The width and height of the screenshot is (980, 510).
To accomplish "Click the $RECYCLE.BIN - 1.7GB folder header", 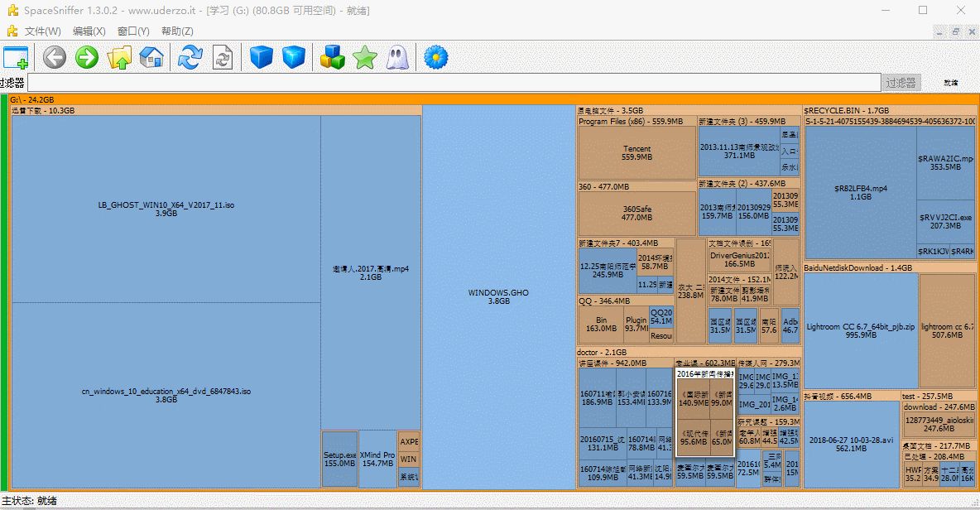I will 890,111.
